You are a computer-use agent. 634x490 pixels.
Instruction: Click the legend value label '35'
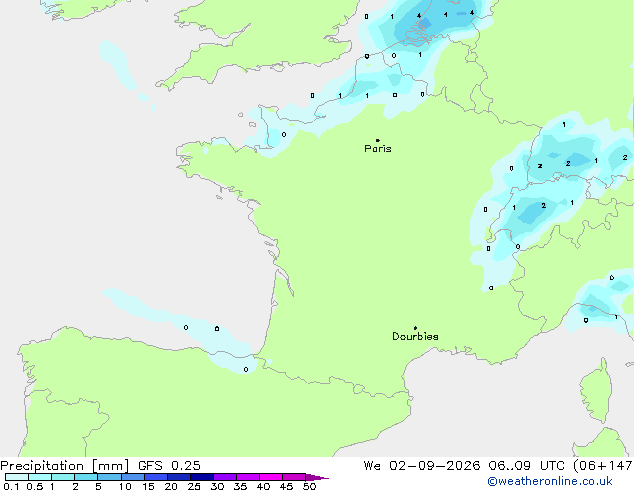click(240, 486)
